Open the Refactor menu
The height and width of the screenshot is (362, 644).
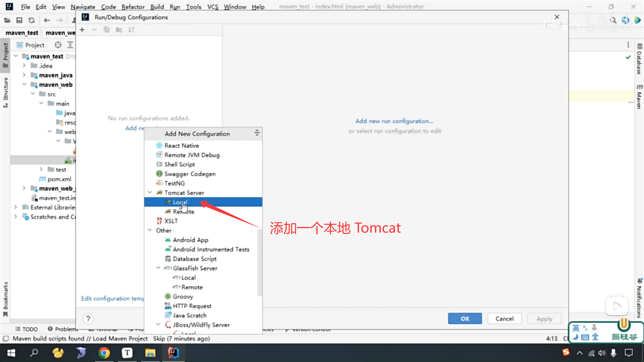133,7
